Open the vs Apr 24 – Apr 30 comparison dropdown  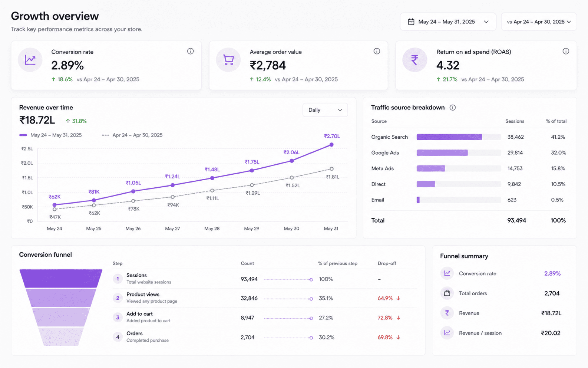click(x=539, y=22)
